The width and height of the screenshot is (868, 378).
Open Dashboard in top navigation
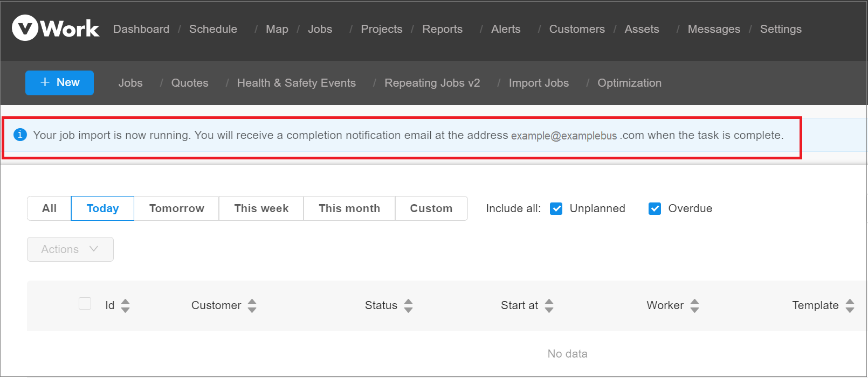[x=141, y=29]
